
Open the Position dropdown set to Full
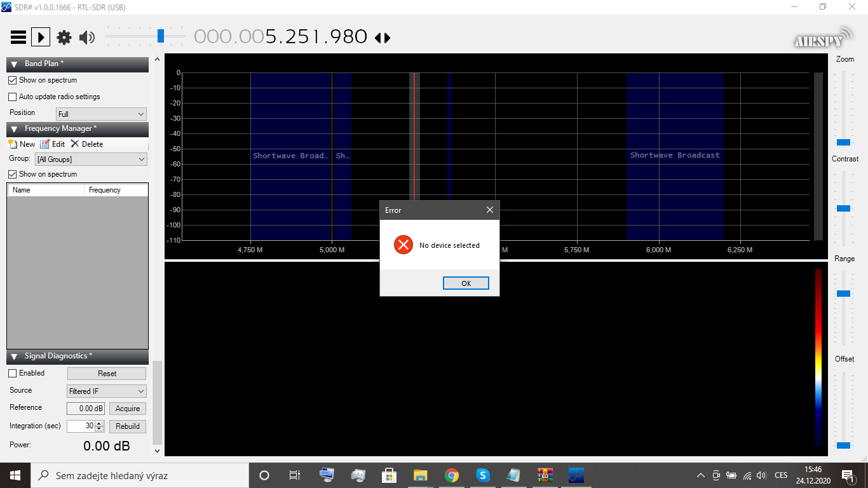101,114
